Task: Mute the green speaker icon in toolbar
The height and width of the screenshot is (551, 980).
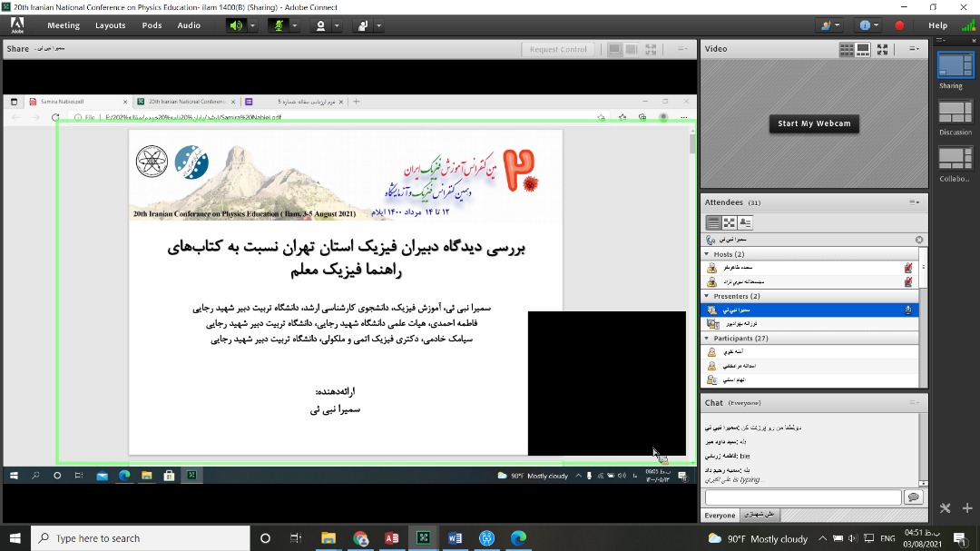Action: coord(238,25)
